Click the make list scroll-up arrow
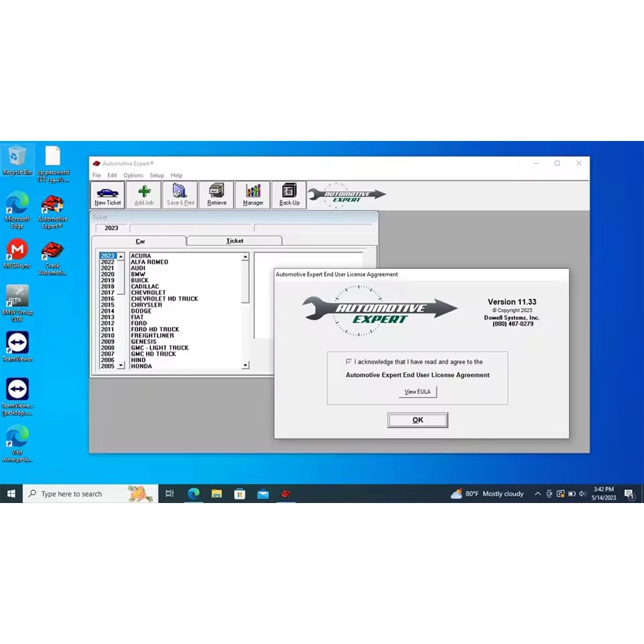Image resolution: width=644 pixels, height=644 pixels. point(245,256)
